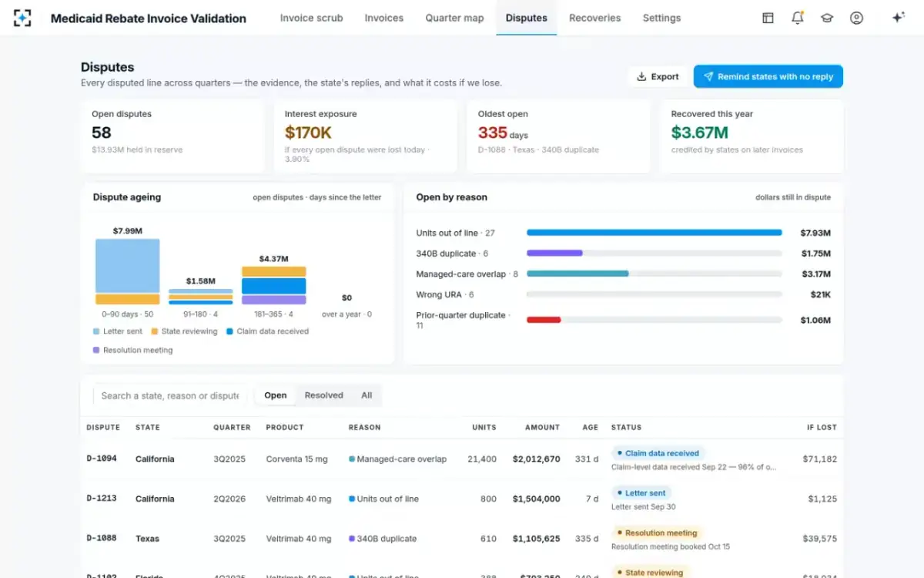
Task: Sort by the AGE column header
Action: click(x=591, y=427)
